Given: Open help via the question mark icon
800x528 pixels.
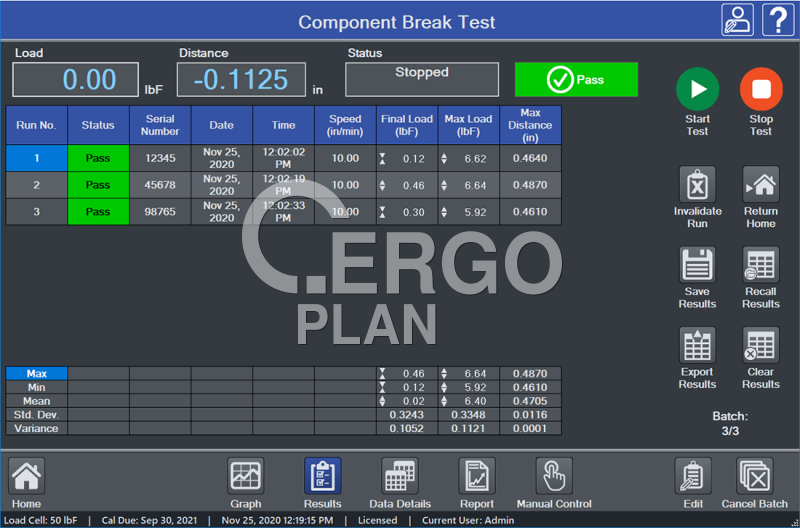Looking at the screenshot, I should click(778, 20).
